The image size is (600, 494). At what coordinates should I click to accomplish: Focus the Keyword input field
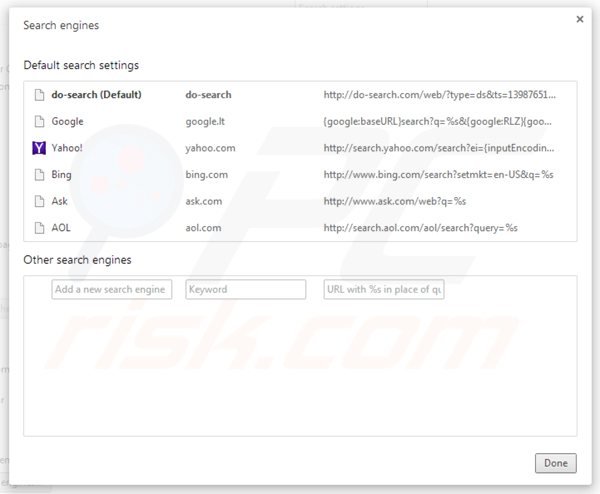(x=246, y=289)
